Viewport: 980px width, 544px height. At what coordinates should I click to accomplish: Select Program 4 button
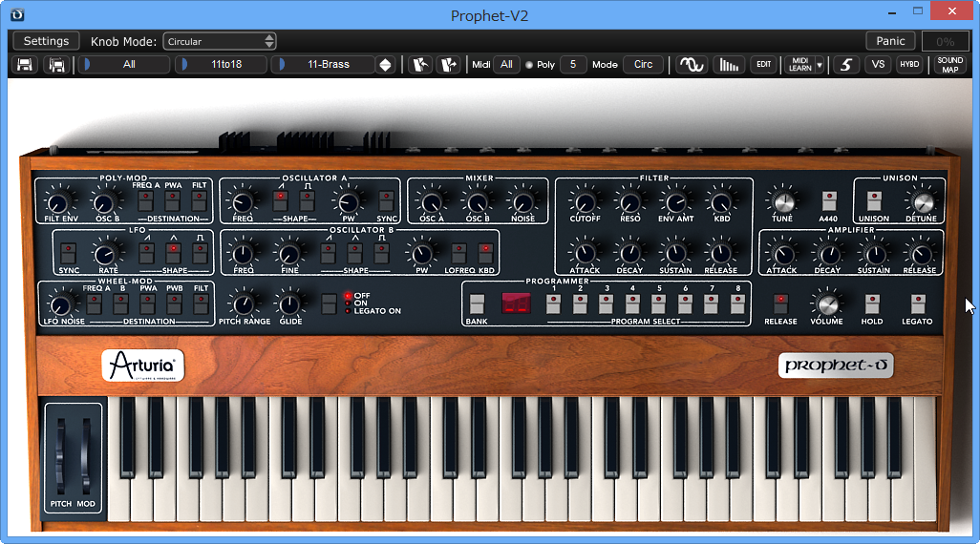pyautogui.click(x=632, y=304)
